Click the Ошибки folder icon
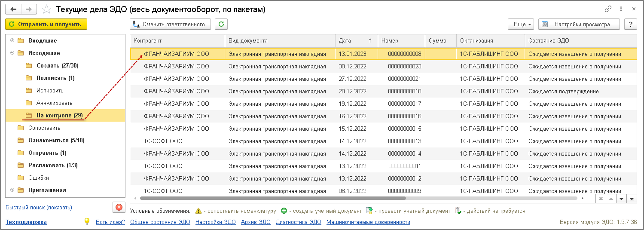The width and height of the screenshot is (644, 230). (x=20, y=178)
